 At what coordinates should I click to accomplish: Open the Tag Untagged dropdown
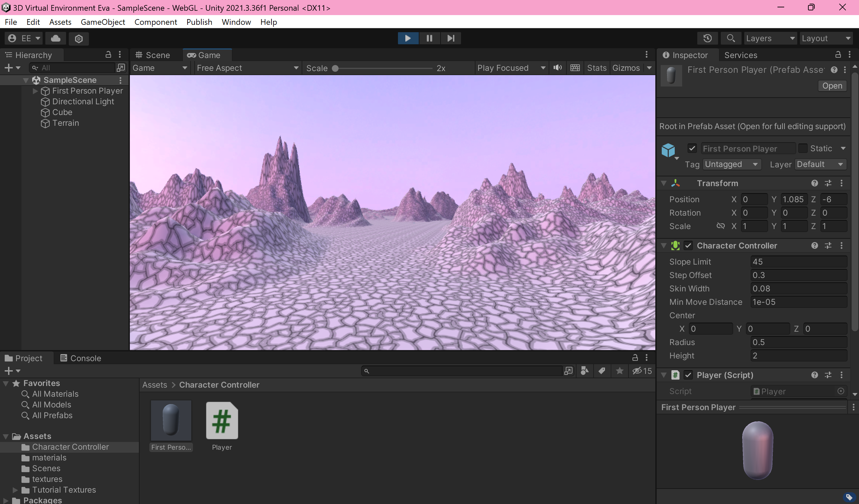[x=731, y=164]
